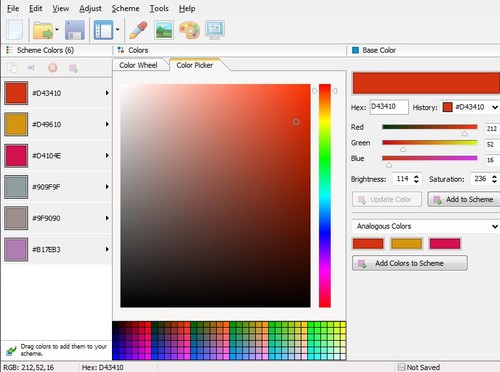Click the Blue value field showing 16
The width and height of the screenshot is (500, 372).
(x=493, y=160)
